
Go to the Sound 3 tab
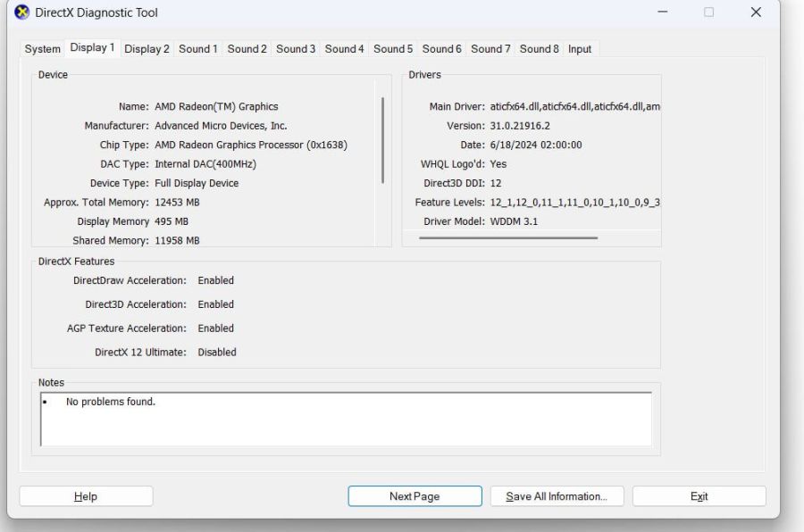pos(296,49)
